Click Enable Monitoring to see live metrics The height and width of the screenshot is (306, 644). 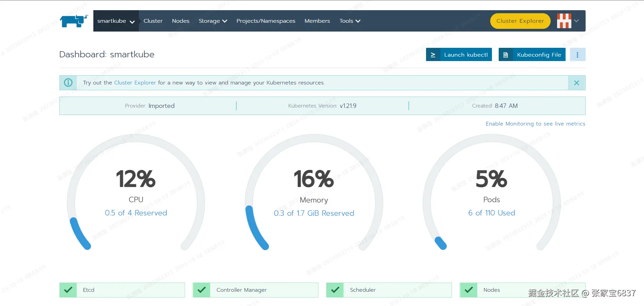[x=535, y=124]
